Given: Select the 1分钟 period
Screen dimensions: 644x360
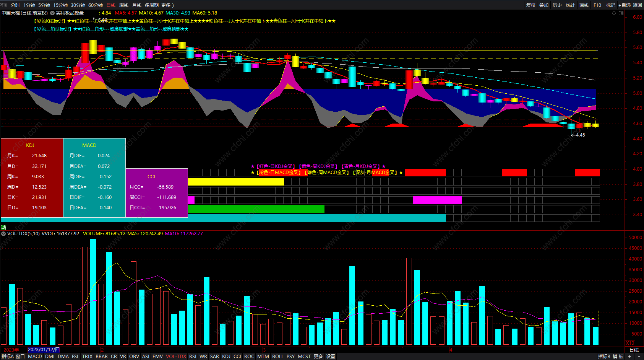Looking at the screenshot, I should point(29,5).
